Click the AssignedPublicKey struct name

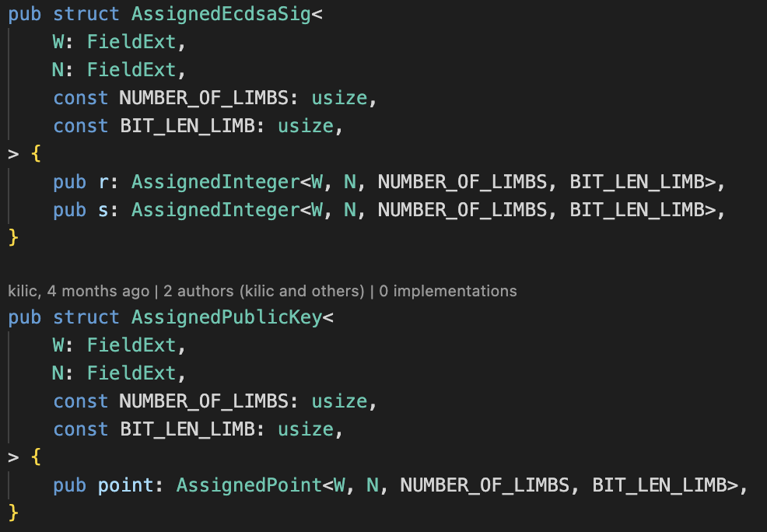point(226,317)
